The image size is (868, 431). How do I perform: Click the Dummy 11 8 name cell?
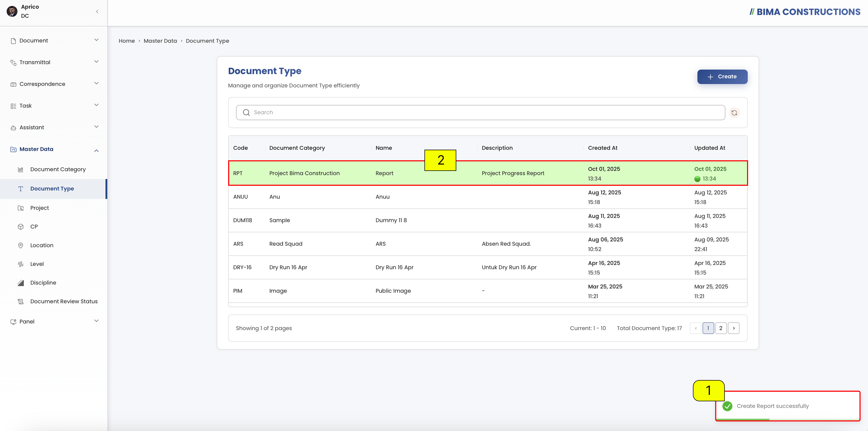[391, 220]
